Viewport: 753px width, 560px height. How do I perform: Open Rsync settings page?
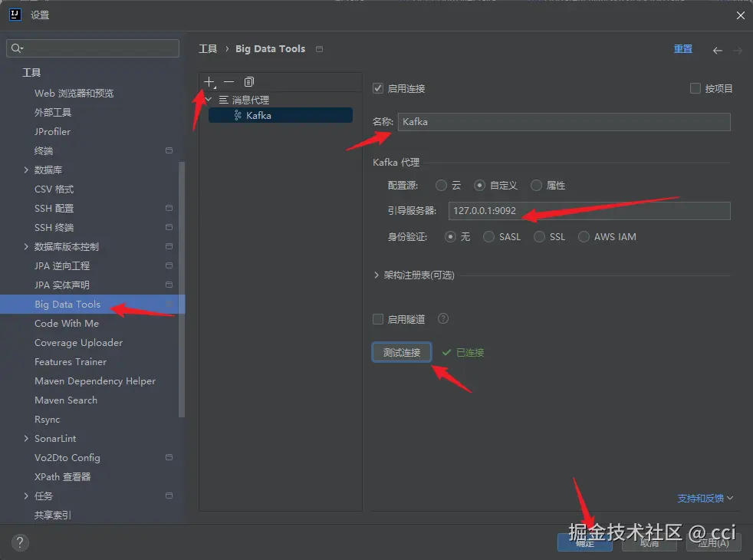click(47, 420)
